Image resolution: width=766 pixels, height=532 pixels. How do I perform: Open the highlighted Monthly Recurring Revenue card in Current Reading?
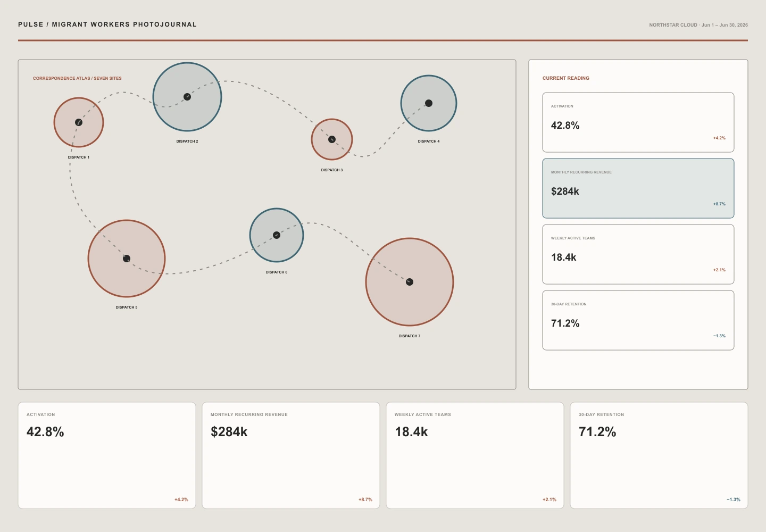638,188
